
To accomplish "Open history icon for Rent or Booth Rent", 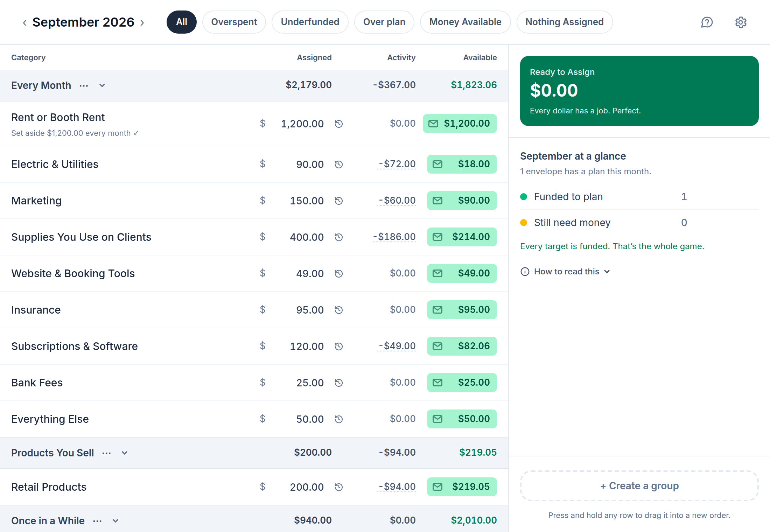I will (x=338, y=124).
